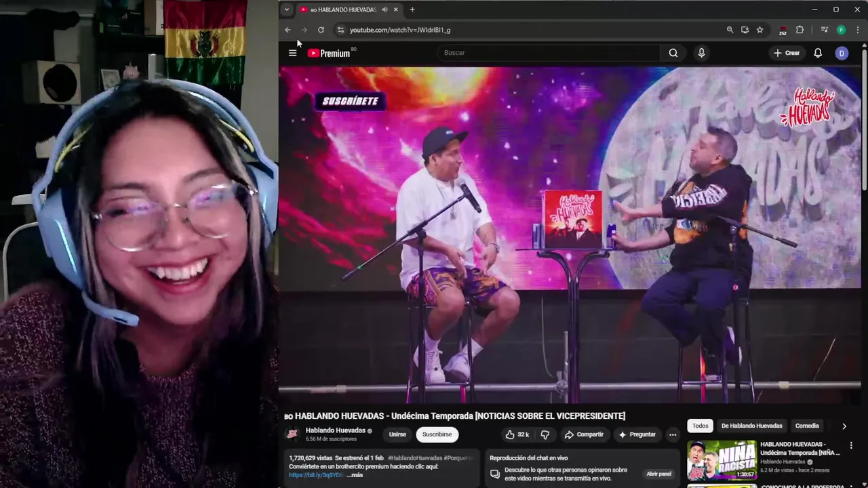This screenshot has height=488, width=868.
Task: Open the tab search dropdown arrow
Action: [x=287, y=9]
